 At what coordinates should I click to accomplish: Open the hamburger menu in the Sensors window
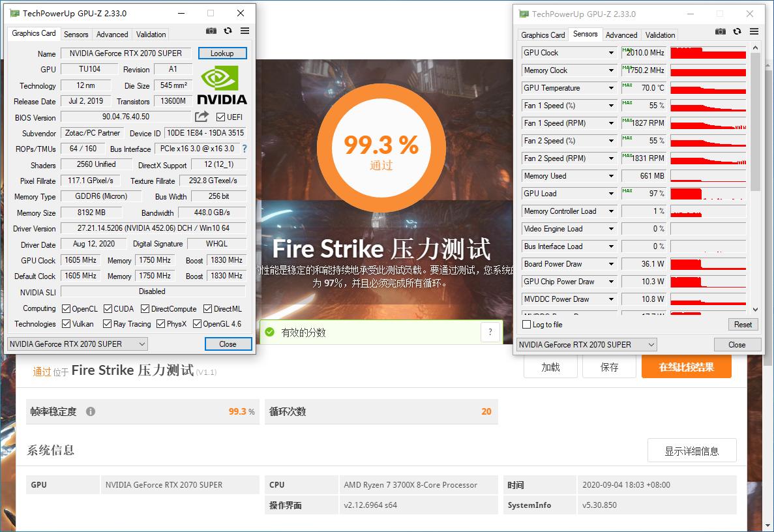(x=754, y=31)
